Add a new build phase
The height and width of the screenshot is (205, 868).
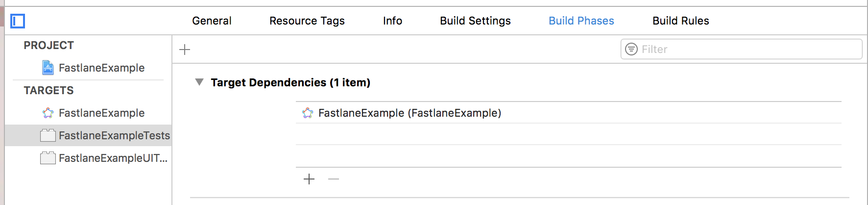185,50
